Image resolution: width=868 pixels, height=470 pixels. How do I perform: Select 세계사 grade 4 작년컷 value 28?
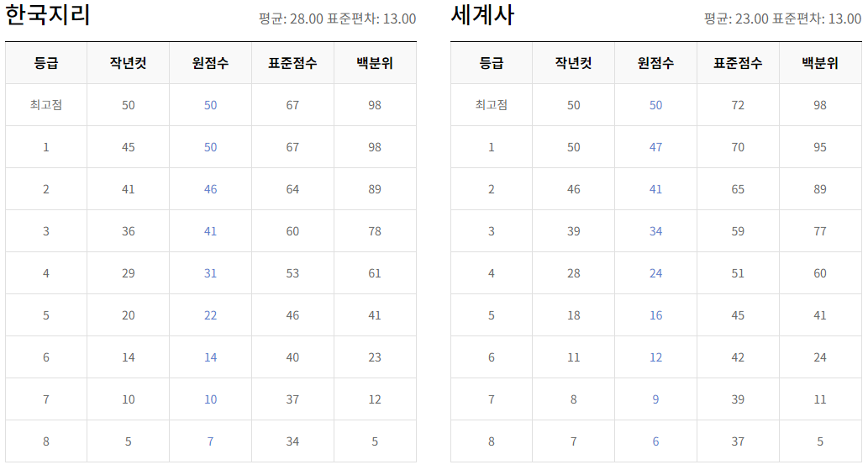[574, 273]
